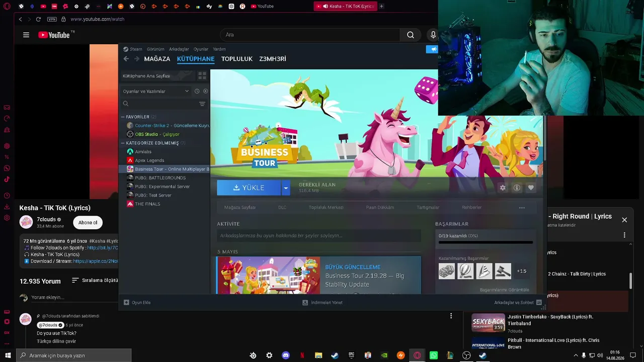
Task: Switch to grid view in Steam library
Action: pos(202,76)
